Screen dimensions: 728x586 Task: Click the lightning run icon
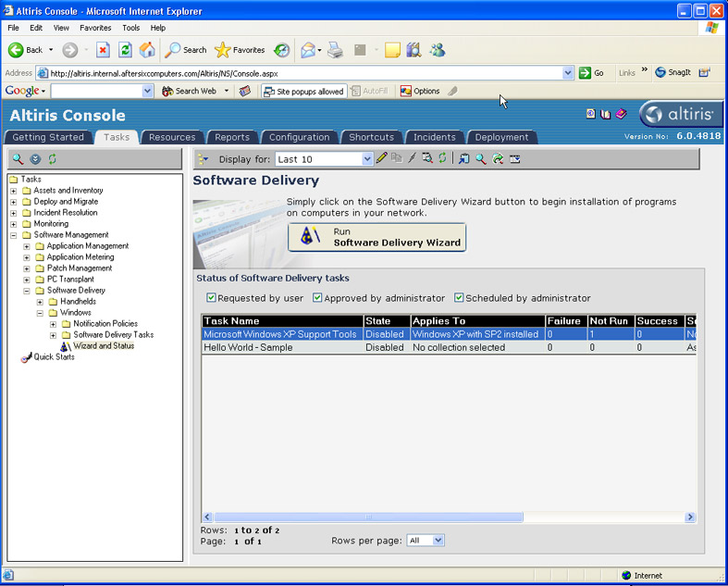coord(412,158)
